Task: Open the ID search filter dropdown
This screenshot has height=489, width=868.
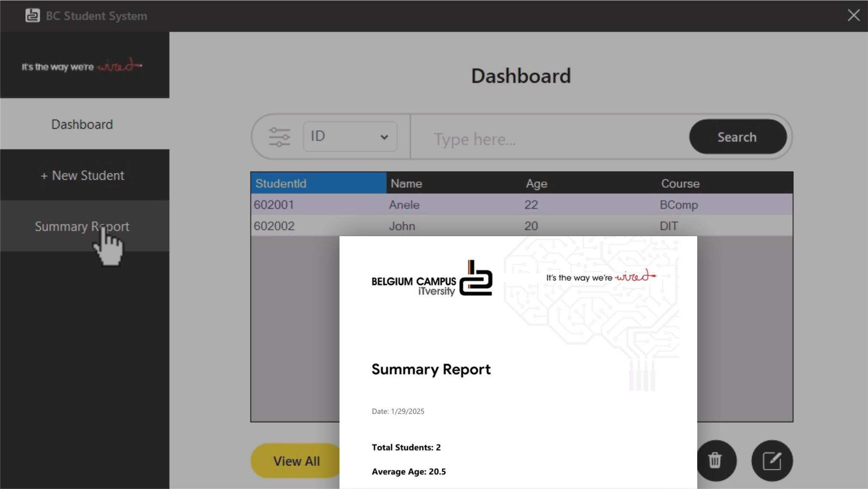Action: 350,136
